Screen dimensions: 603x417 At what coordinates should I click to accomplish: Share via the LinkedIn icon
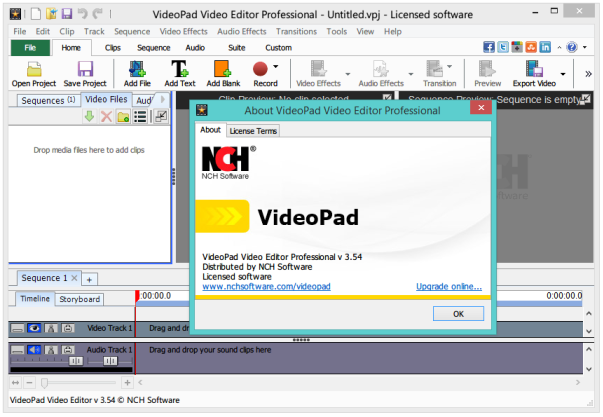pos(545,47)
